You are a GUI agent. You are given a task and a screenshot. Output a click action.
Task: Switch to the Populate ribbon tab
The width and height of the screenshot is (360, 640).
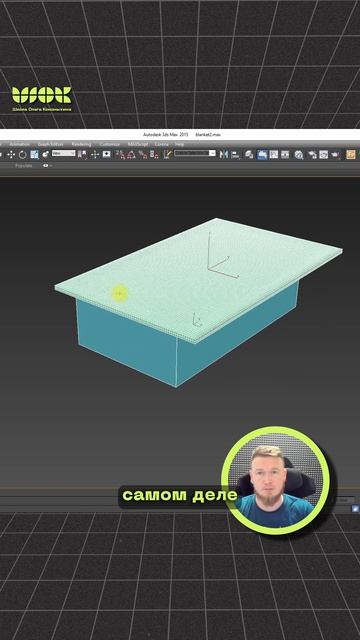[x=24, y=166]
